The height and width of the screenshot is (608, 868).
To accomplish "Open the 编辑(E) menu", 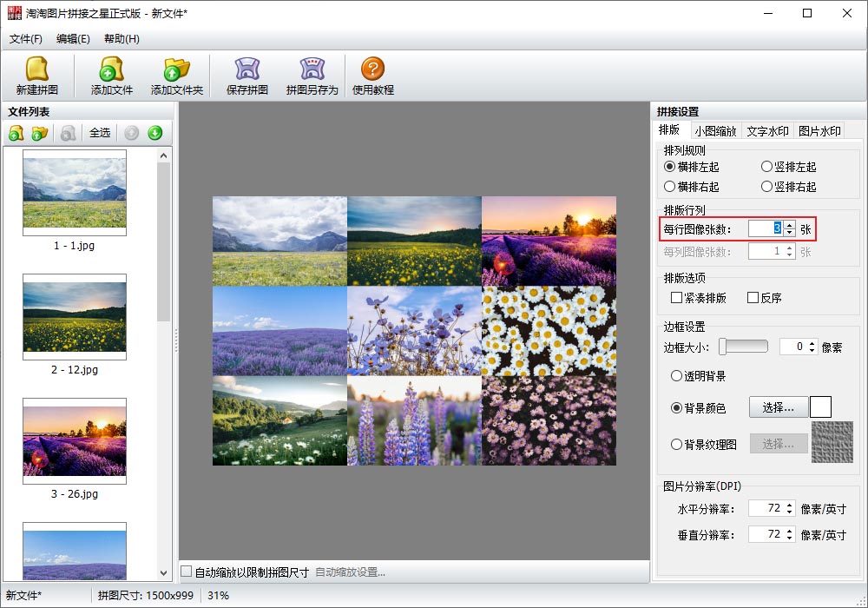I will 73,39.
